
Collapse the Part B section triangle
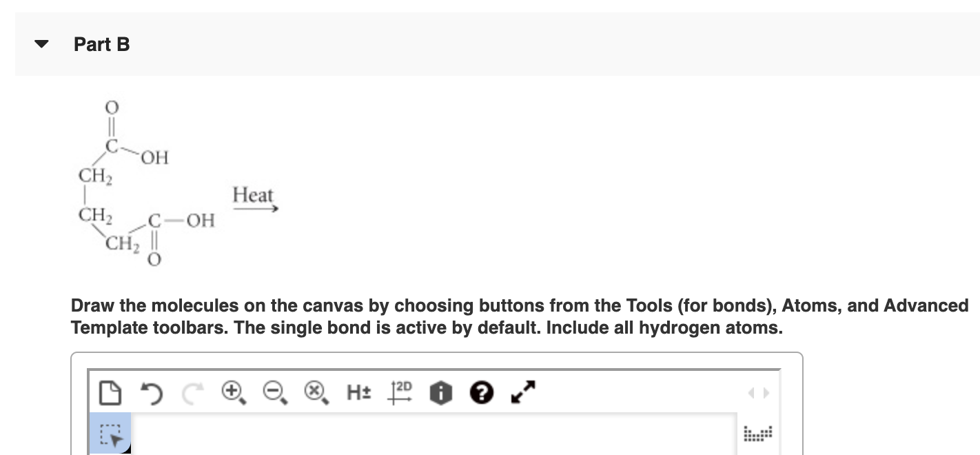click(41, 44)
